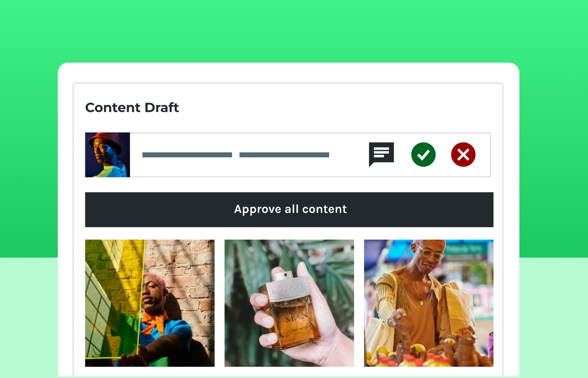Click the MAN label on perfume bottle
The image size is (588, 378).
297,318
